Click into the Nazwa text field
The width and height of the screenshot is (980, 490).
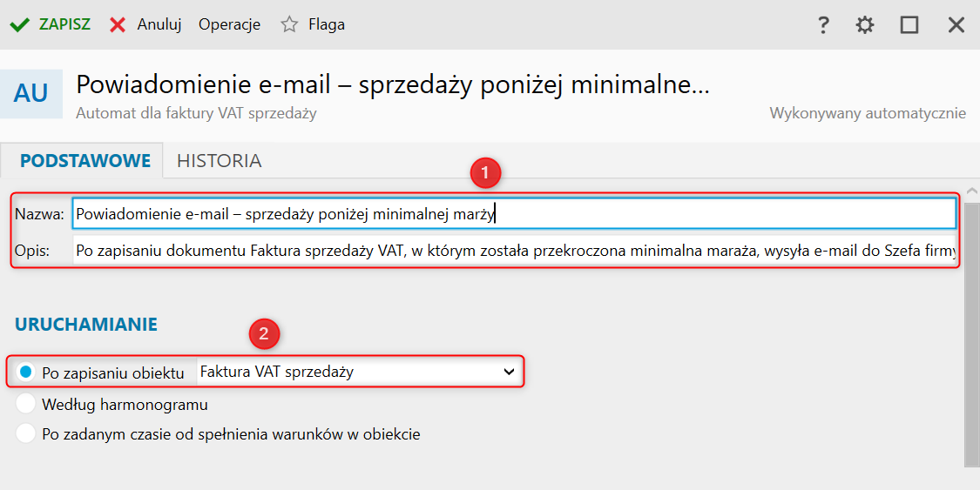(x=514, y=213)
